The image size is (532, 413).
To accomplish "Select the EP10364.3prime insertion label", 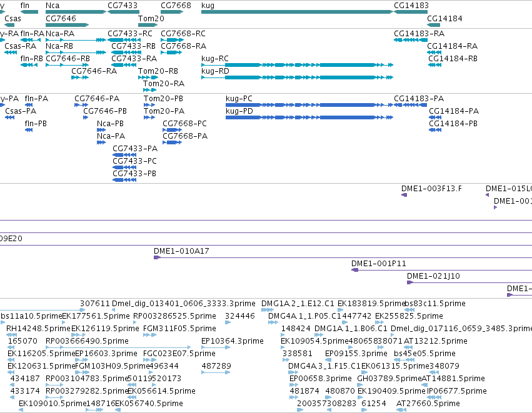I will pos(233,341).
